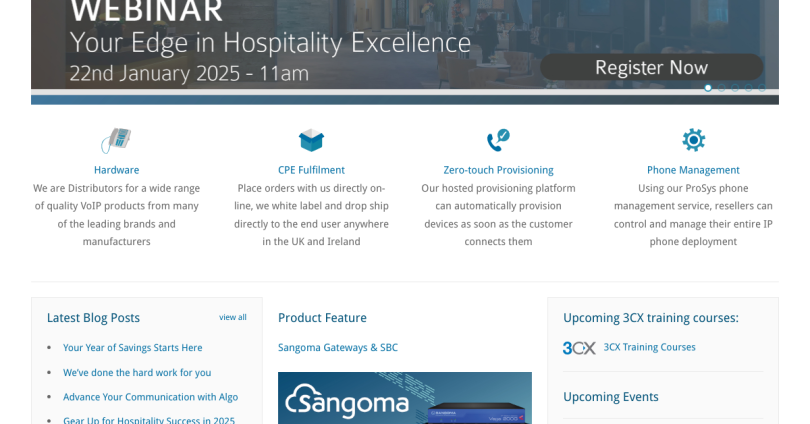Click the Zero-touch Provisioning phone icon
Image resolution: width=810 pixels, height=424 pixels.
[498, 140]
